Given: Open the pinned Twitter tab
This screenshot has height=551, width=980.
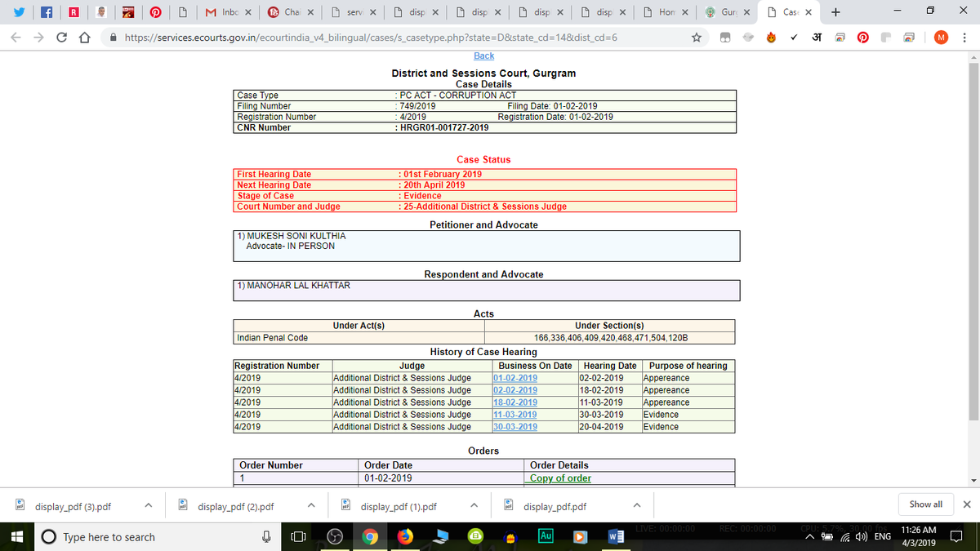Looking at the screenshot, I should pos(18,12).
